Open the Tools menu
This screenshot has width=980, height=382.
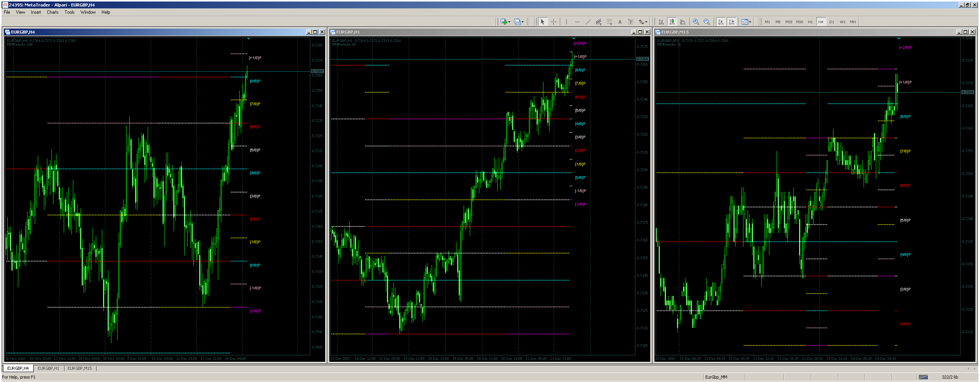click(x=69, y=12)
